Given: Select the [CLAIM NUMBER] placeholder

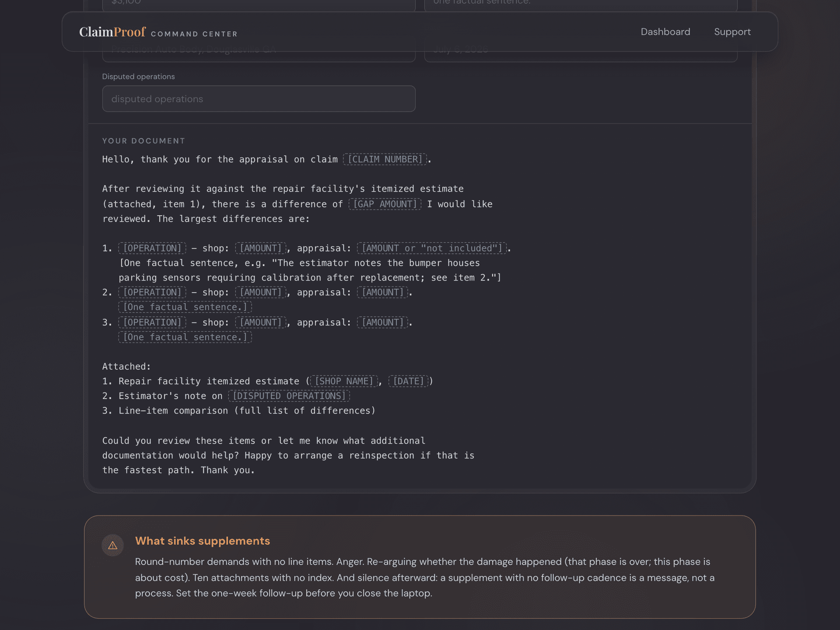Looking at the screenshot, I should 385,159.
